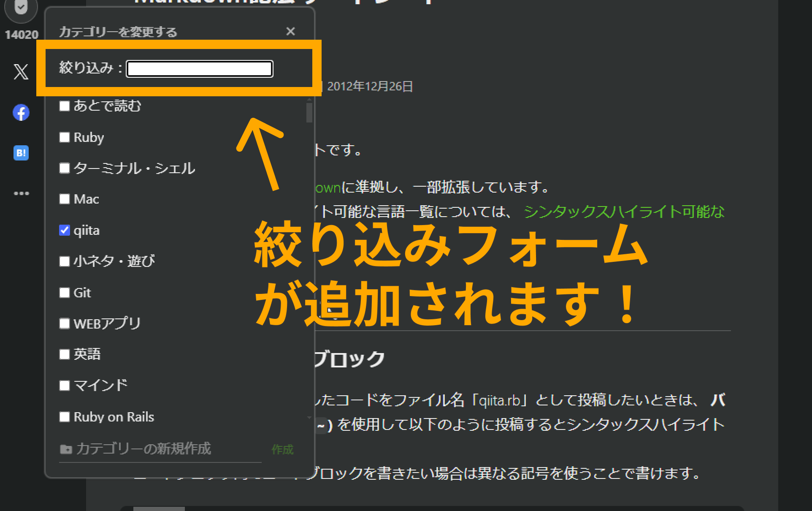
Task: Enable the Ruby category checkbox
Action: point(65,137)
